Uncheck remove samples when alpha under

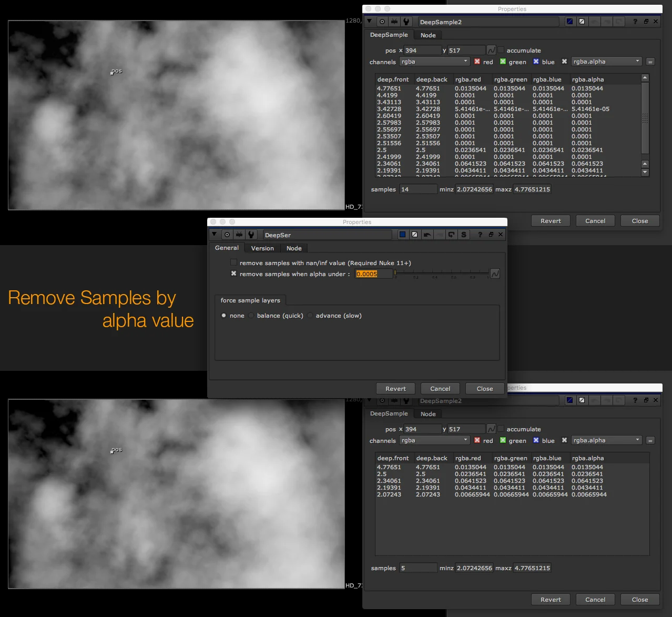(x=233, y=274)
